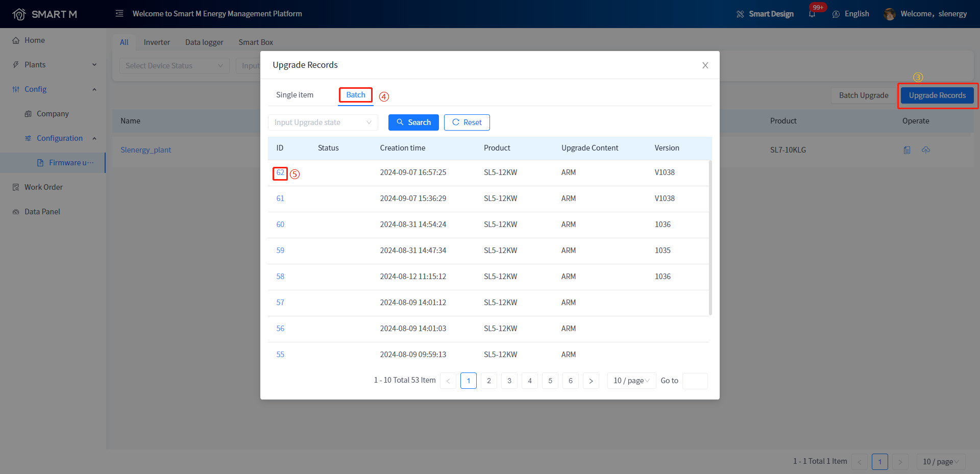Open upgrade record ID 62

coord(280,172)
